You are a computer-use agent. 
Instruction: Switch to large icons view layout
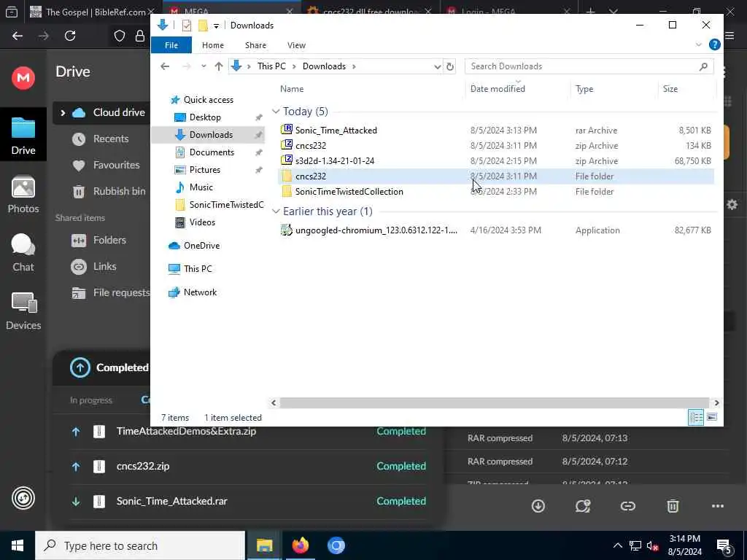(712, 417)
